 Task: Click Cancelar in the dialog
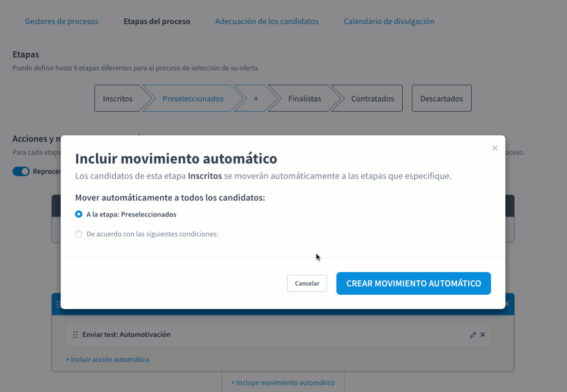pyautogui.click(x=307, y=283)
